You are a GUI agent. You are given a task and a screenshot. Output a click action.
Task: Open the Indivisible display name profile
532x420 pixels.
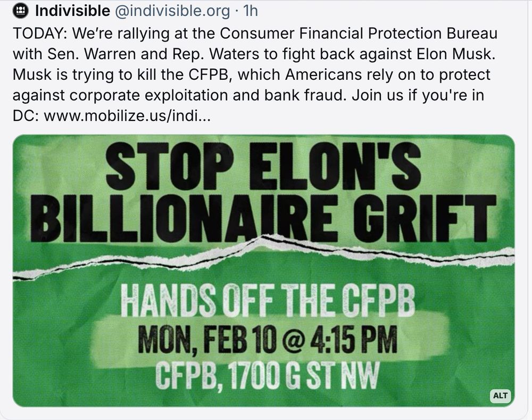coord(72,11)
